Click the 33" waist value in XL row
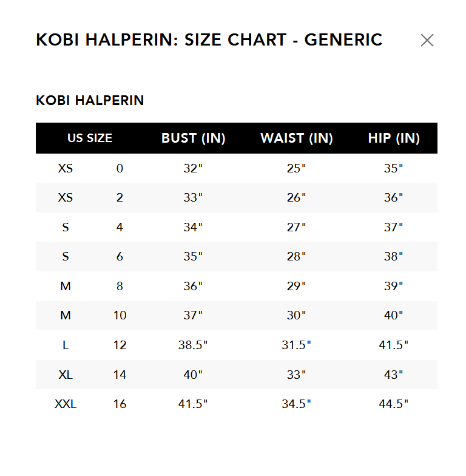 (297, 375)
